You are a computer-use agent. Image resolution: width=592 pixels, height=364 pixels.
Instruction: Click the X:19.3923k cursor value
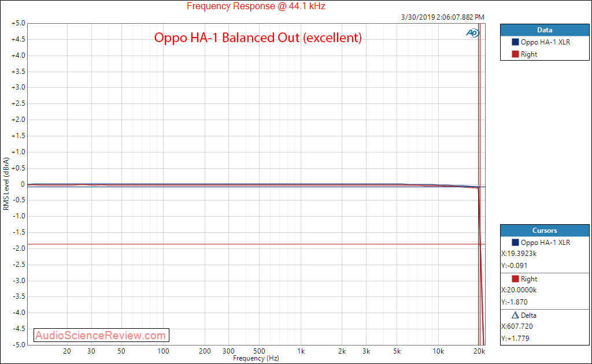tap(519, 254)
